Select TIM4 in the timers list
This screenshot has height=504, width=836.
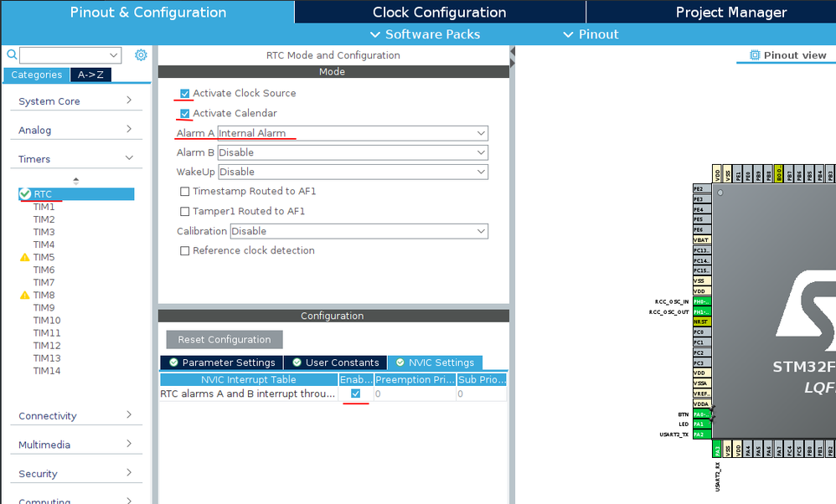pos(44,244)
